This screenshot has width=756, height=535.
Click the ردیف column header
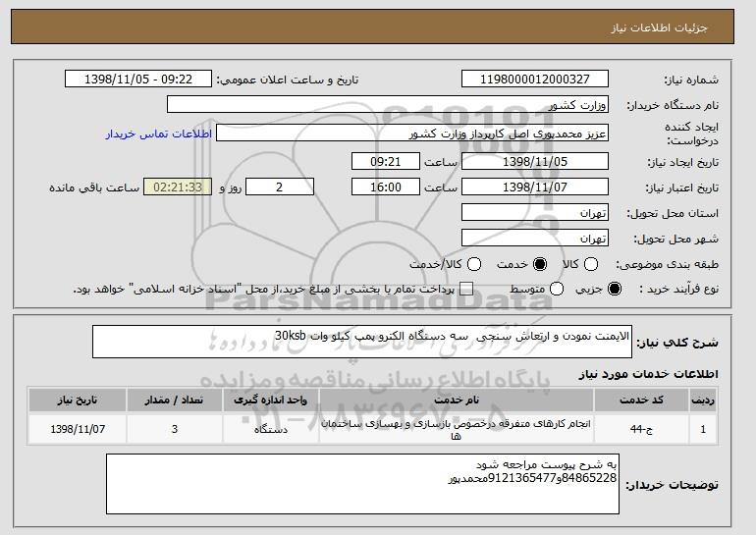tap(703, 401)
